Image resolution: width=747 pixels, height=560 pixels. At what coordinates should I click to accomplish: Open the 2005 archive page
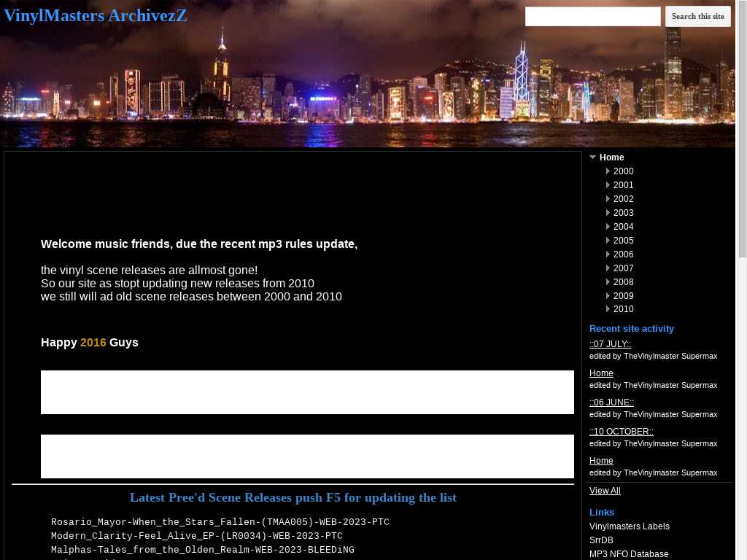tap(623, 241)
